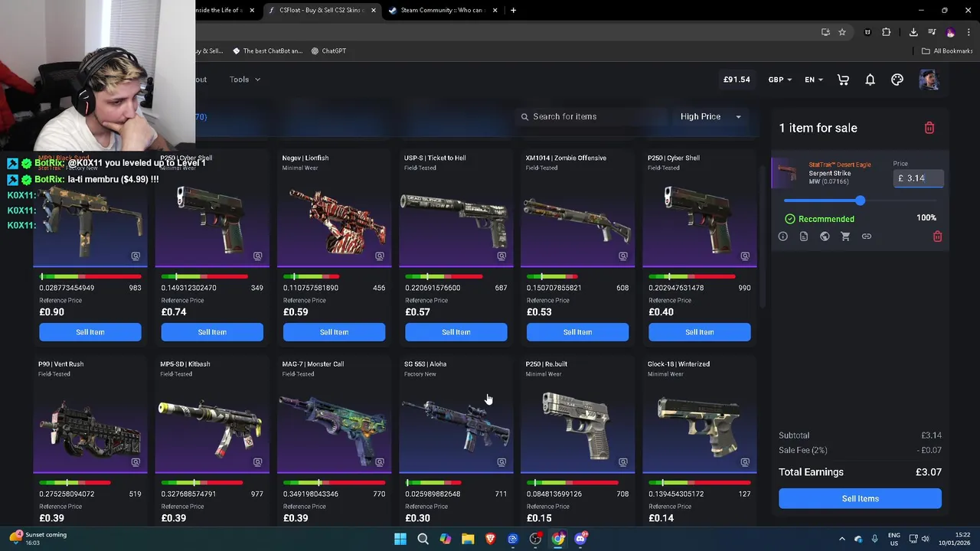
Task: Inspect the Glock-18 Winterized screenshot icon
Action: (745, 462)
